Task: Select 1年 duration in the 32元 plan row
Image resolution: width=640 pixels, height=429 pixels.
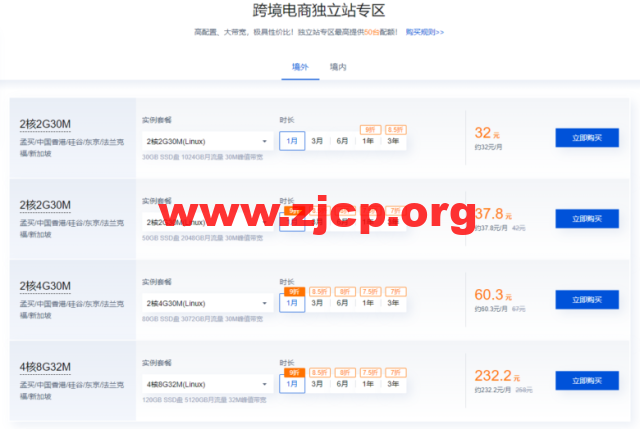Action: [x=368, y=141]
